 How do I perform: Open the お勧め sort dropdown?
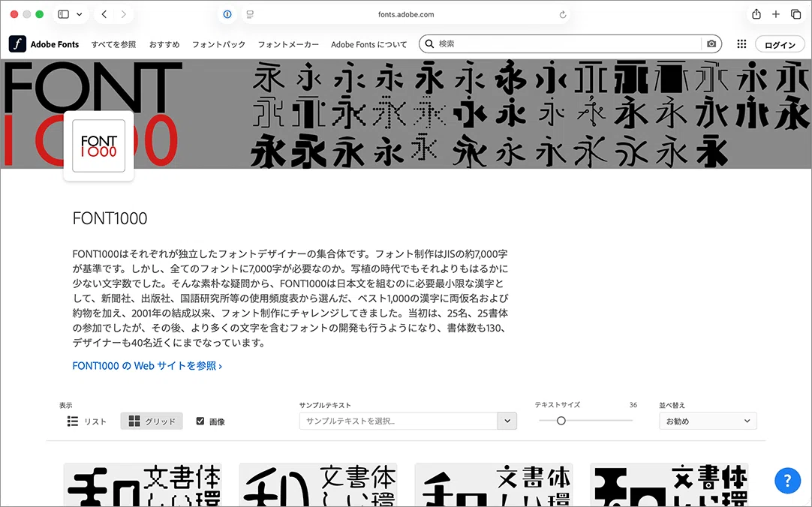coord(708,421)
